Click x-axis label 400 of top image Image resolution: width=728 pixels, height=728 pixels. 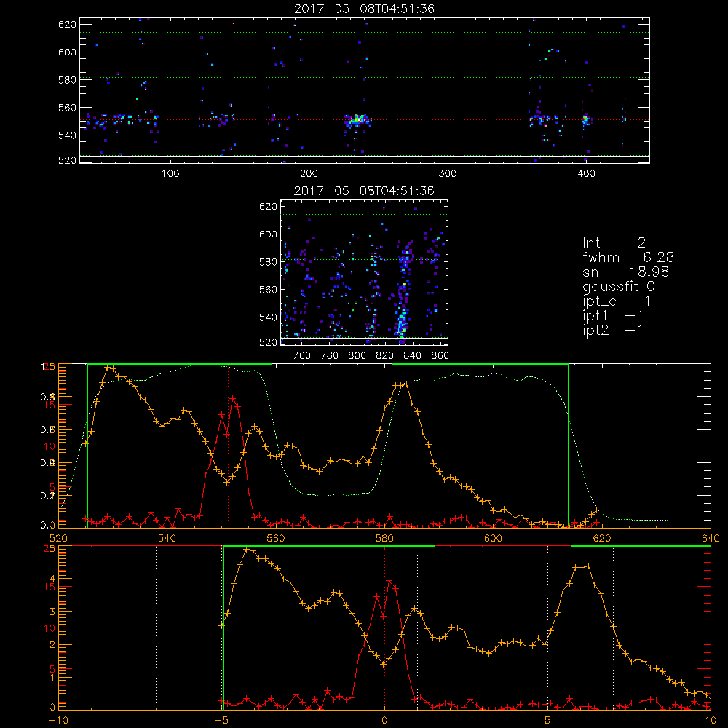point(586,174)
